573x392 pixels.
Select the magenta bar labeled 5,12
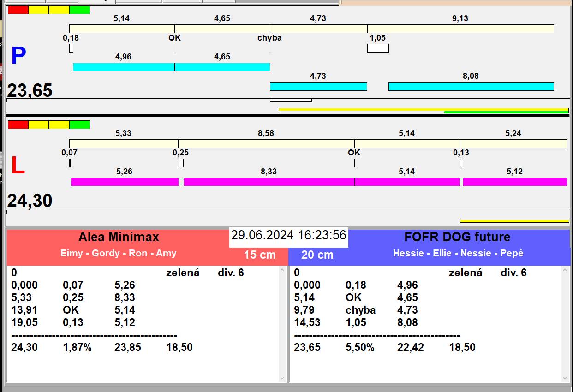click(515, 182)
